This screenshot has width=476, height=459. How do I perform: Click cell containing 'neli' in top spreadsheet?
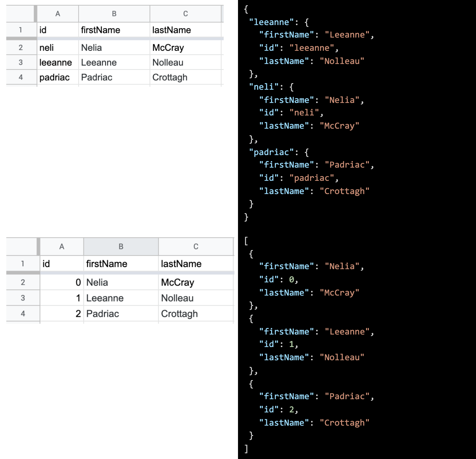pos(58,48)
